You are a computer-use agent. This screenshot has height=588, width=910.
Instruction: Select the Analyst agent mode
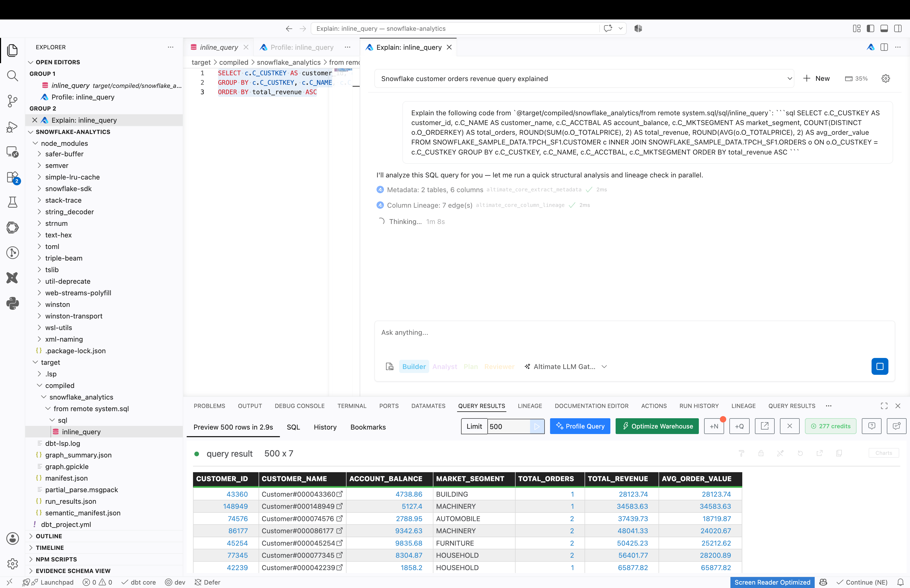coord(444,367)
